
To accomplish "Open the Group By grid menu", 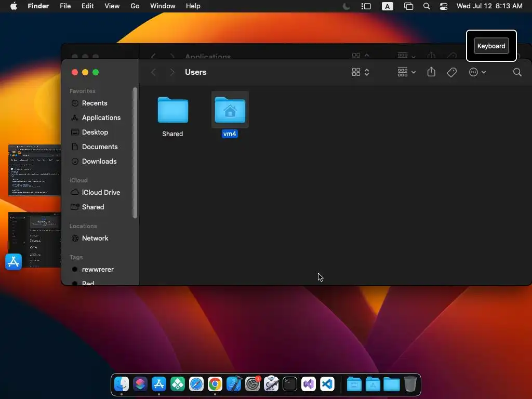I will pyautogui.click(x=406, y=72).
